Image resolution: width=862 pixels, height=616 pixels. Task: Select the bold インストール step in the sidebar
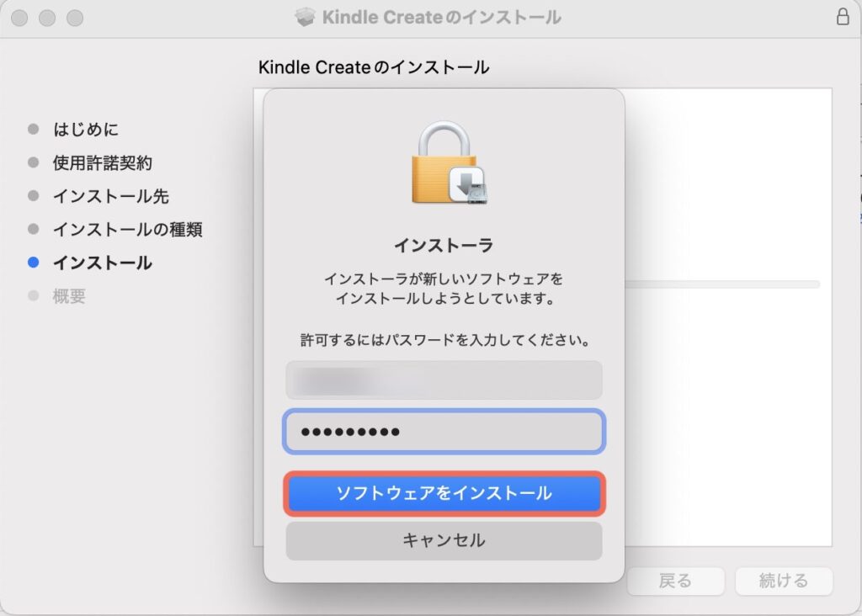tap(103, 263)
